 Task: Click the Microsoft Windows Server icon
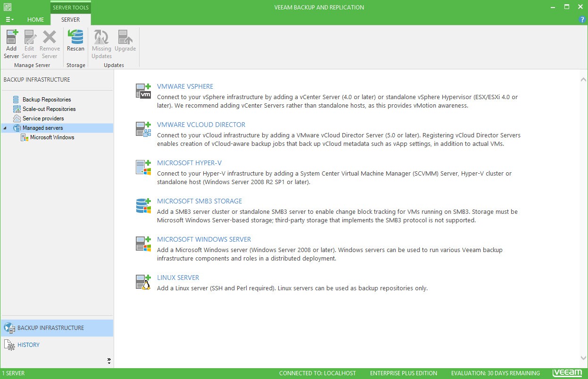(x=143, y=244)
